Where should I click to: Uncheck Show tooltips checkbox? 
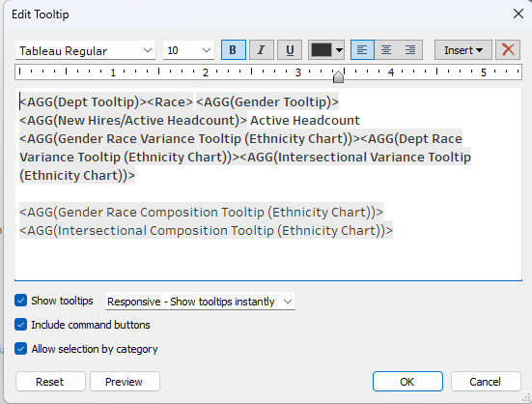point(20,301)
